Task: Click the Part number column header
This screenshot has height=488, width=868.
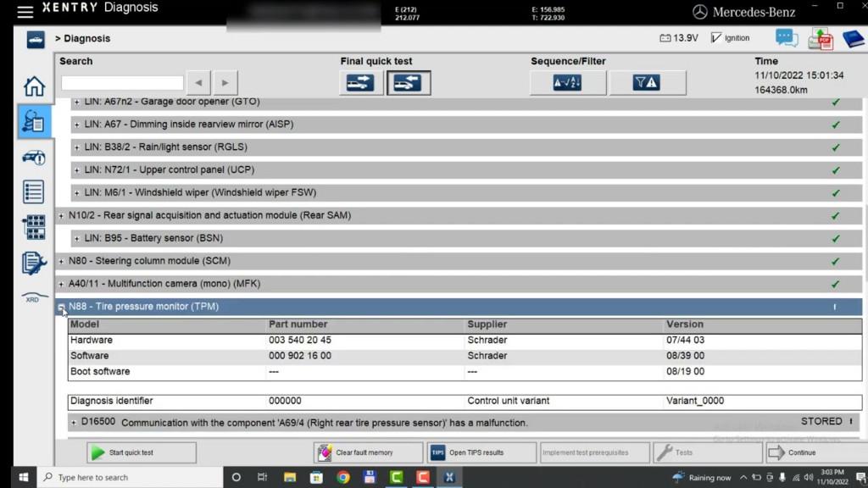Action: pyautogui.click(x=298, y=324)
